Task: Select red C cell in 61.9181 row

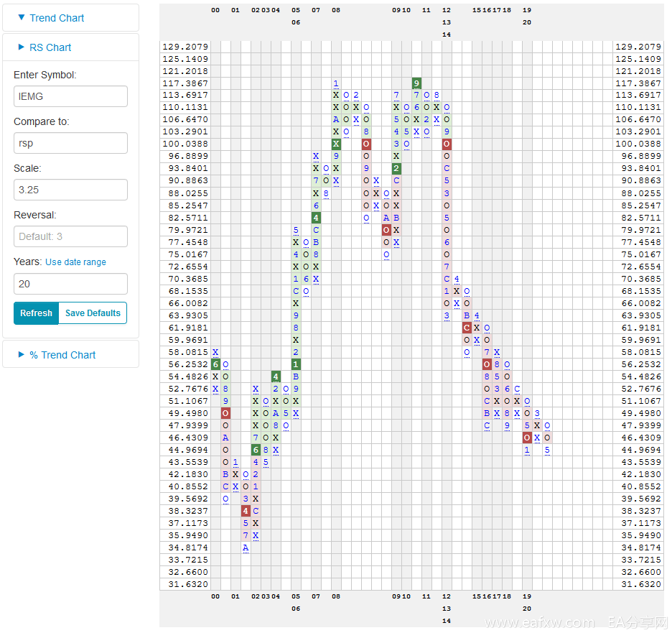Action: coord(467,328)
